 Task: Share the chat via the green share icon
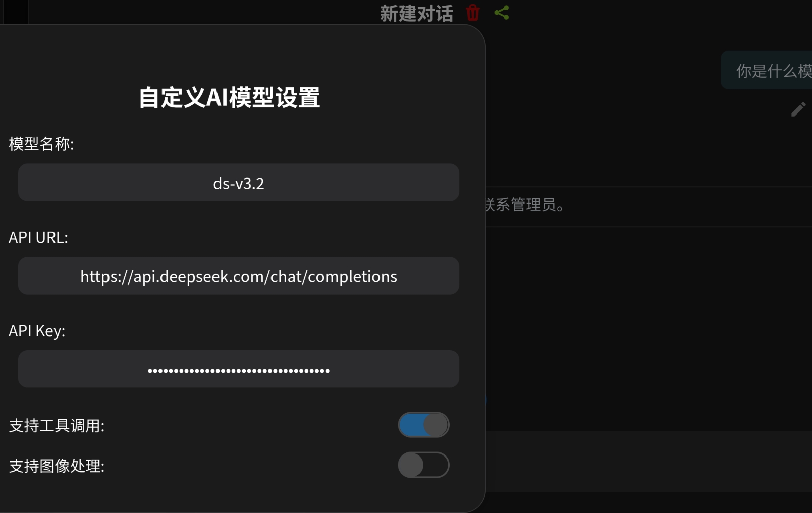point(502,13)
